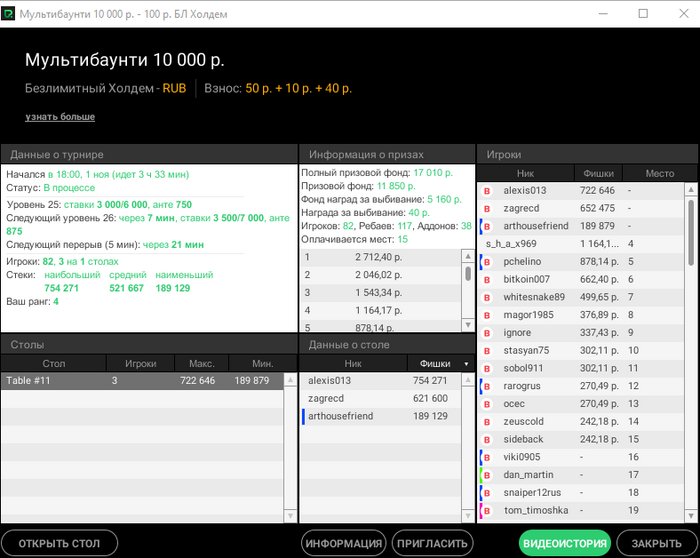Open the green ВИДЕОИСТОРИЯ button
The width and height of the screenshot is (700, 558).
[565, 543]
